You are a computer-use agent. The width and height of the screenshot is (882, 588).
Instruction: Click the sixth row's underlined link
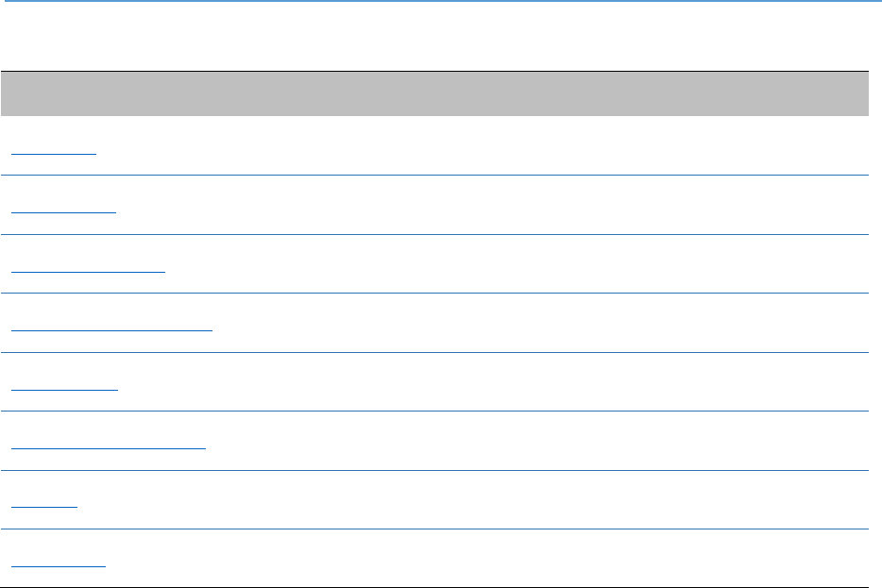click(x=110, y=444)
